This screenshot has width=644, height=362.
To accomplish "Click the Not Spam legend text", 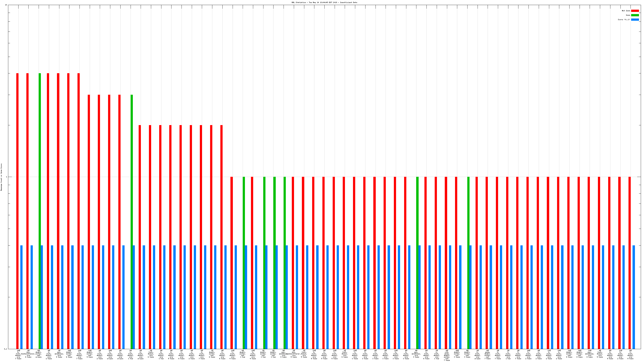I will [x=626, y=11].
